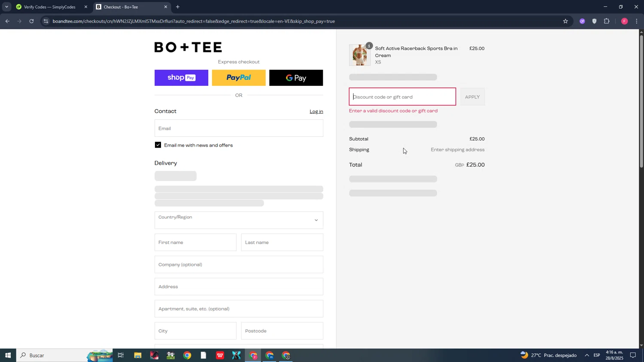644x362 pixels.
Task: Close the Checkout - Bo+Tee tab
Action: point(166,7)
